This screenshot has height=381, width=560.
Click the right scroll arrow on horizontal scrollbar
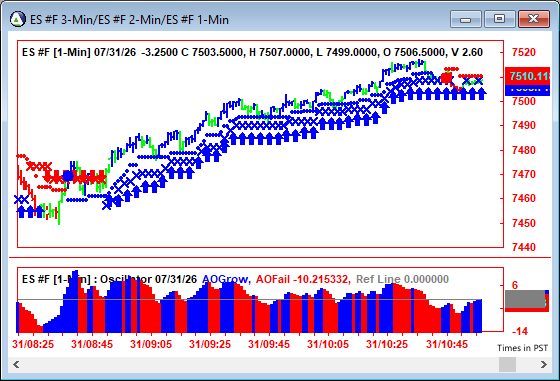tap(543, 365)
